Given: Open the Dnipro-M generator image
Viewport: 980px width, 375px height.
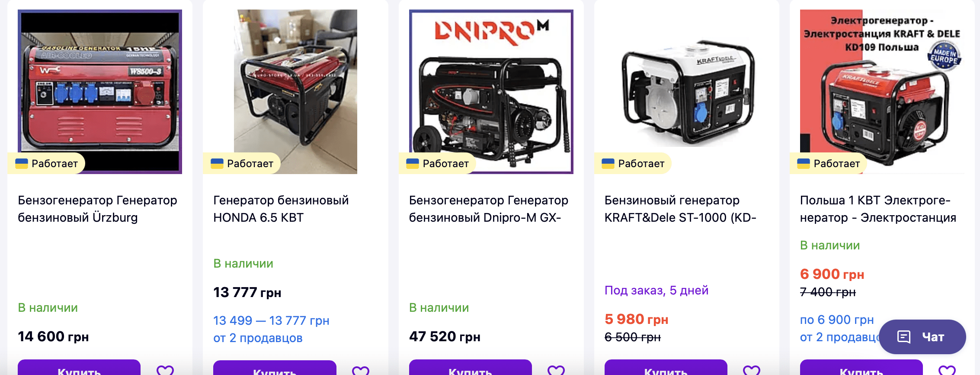Looking at the screenshot, I should tap(491, 92).
